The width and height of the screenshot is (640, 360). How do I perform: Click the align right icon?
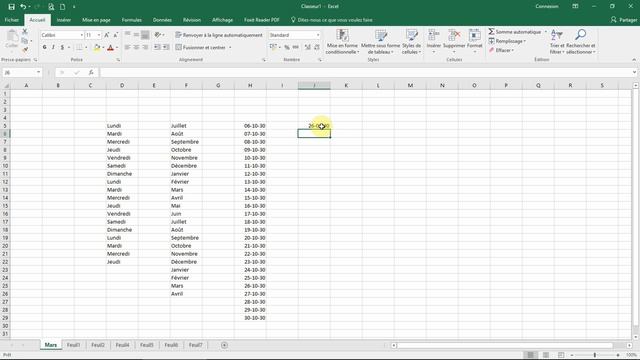tap(145, 47)
